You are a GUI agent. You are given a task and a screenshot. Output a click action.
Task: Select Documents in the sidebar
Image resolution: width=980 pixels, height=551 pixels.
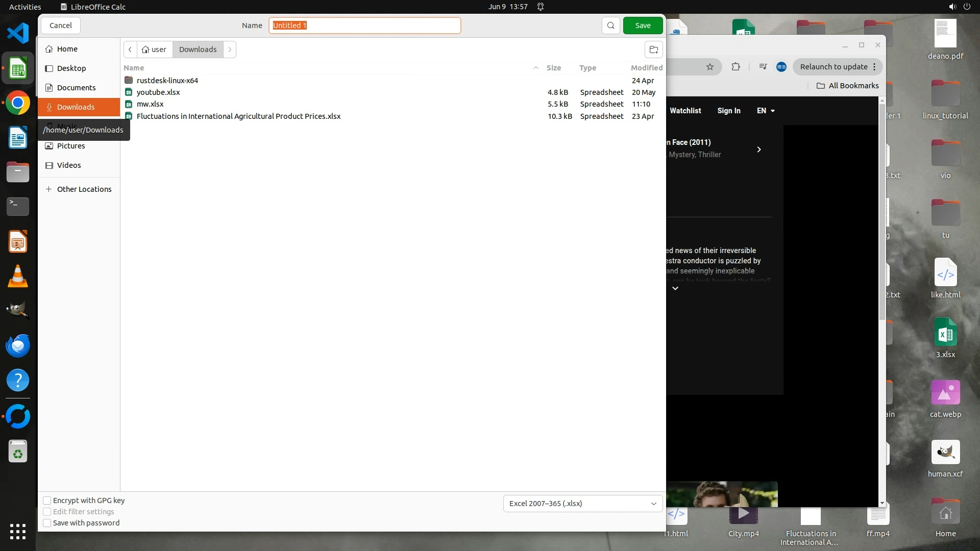pos(76,88)
